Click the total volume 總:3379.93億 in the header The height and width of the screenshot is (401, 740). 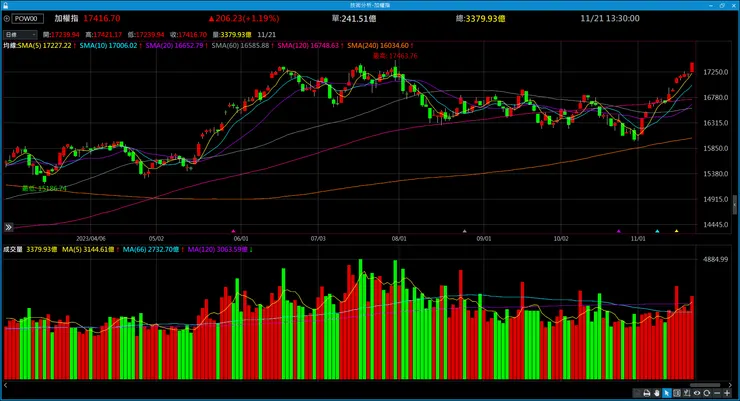click(x=480, y=19)
